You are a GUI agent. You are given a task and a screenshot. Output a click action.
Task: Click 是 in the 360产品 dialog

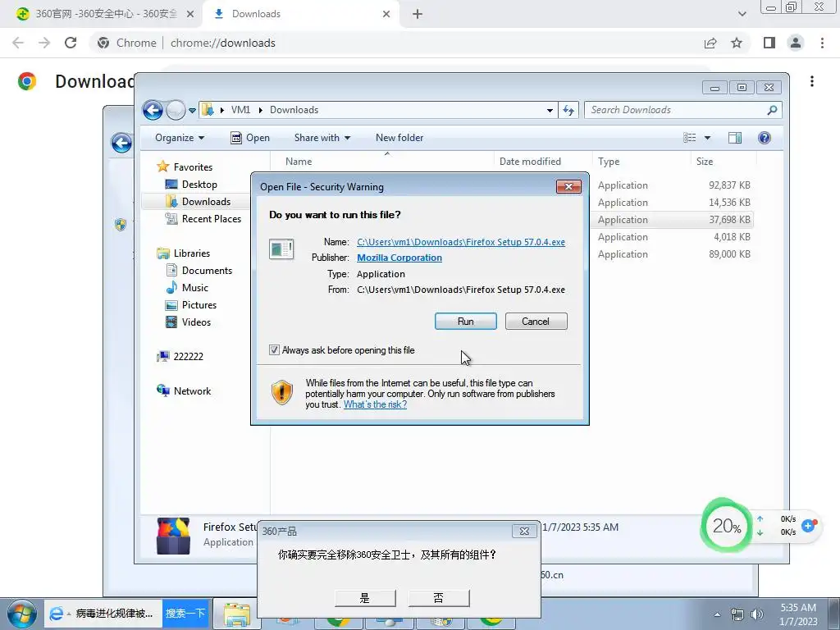pyautogui.click(x=365, y=598)
